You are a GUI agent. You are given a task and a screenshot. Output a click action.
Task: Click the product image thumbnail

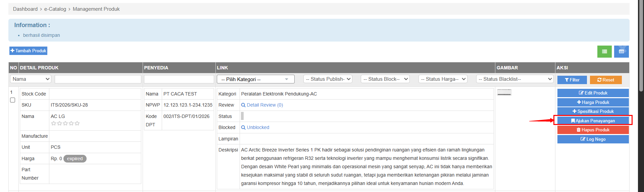[504, 92]
